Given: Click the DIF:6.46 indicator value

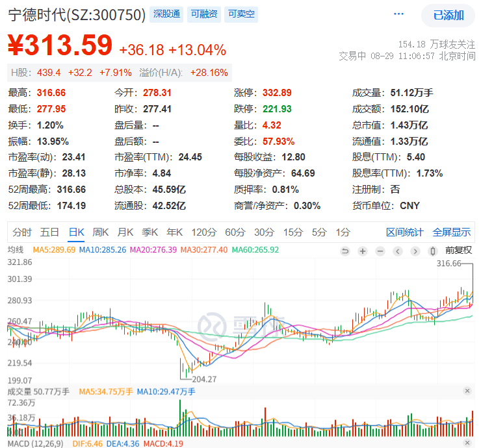Looking at the screenshot, I should (88, 443).
